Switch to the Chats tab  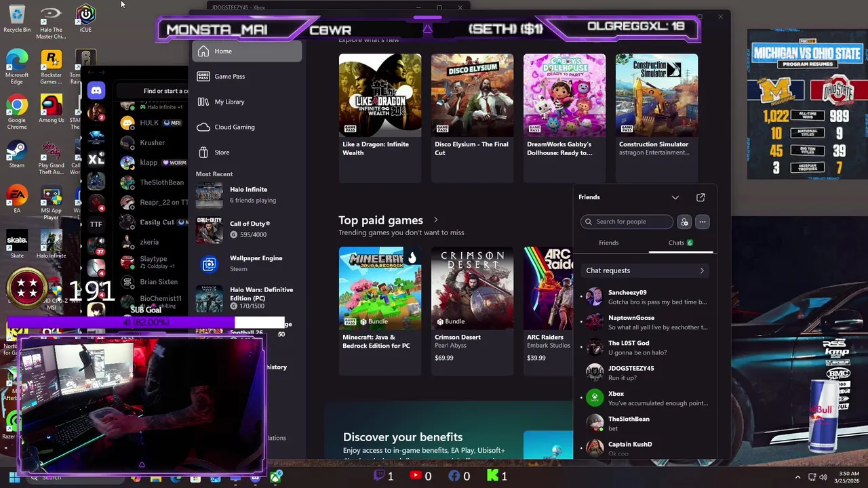point(680,243)
